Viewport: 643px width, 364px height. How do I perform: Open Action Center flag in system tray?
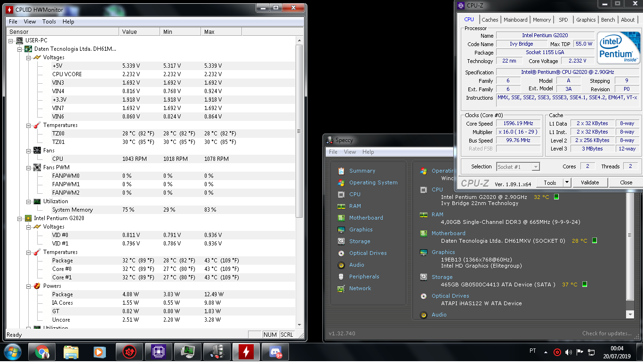(580, 352)
